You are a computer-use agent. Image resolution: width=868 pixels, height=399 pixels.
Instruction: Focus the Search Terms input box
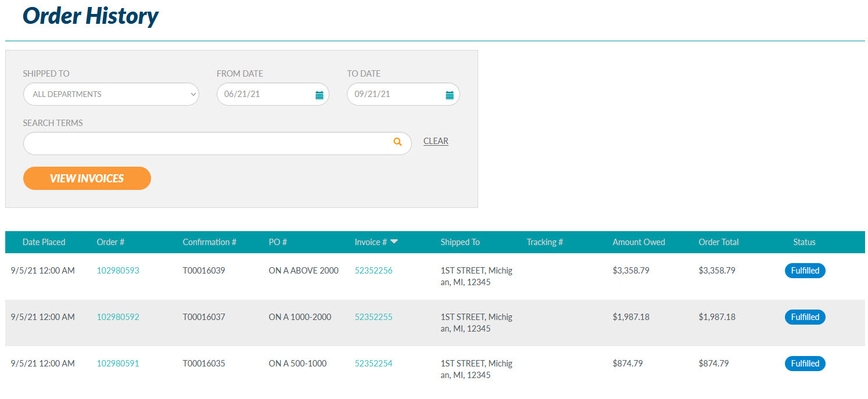click(x=217, y=143)
